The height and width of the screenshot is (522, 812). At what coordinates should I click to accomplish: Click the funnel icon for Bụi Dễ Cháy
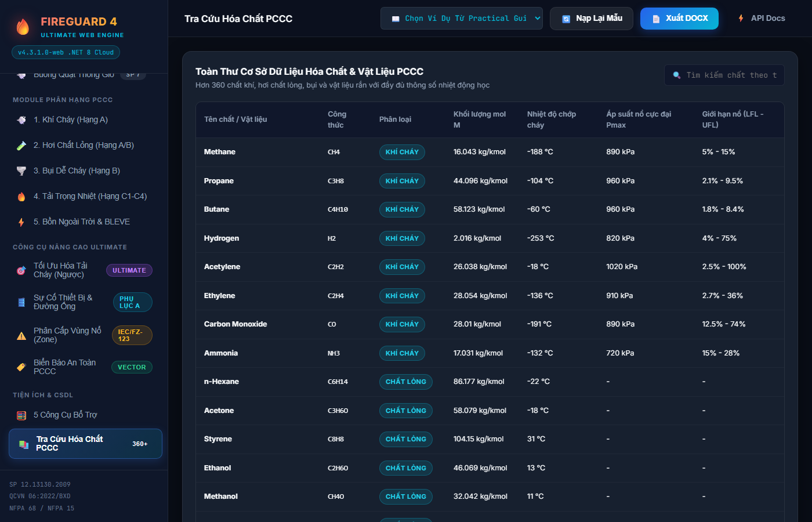click(21, 171)
